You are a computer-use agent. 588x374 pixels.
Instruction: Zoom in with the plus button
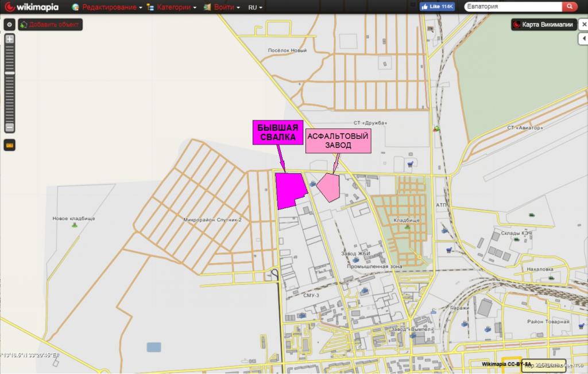tap(10, 39)
